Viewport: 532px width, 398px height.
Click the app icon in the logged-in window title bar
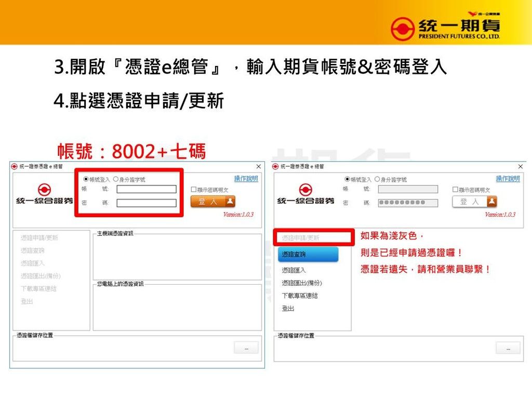point(275,166)
